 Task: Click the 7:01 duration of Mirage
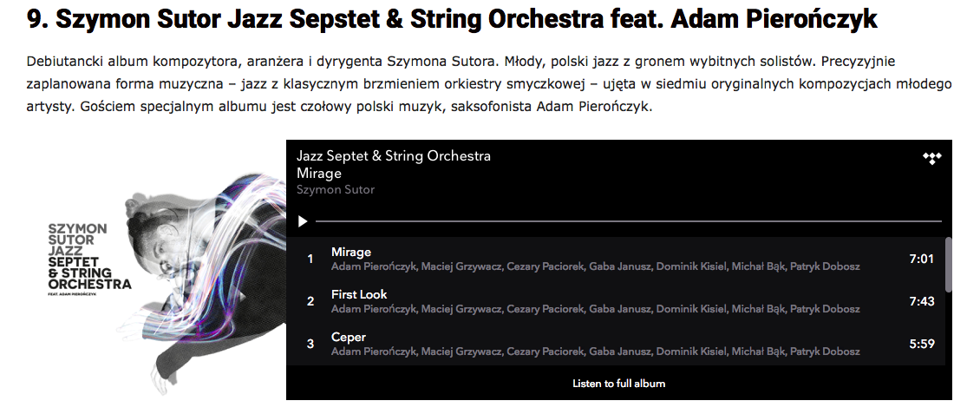click(x=921, y=259)
